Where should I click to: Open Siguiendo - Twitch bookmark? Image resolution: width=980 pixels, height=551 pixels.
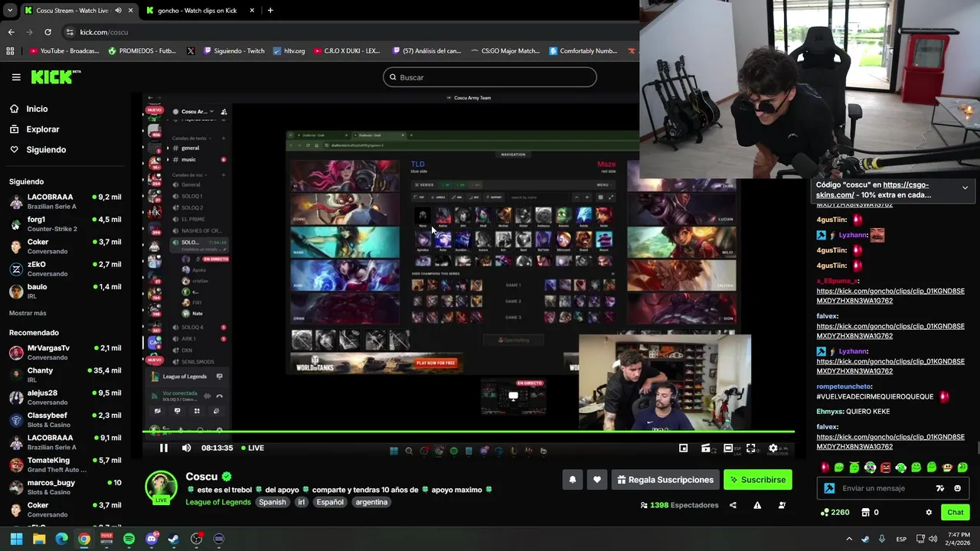[233, 51]
